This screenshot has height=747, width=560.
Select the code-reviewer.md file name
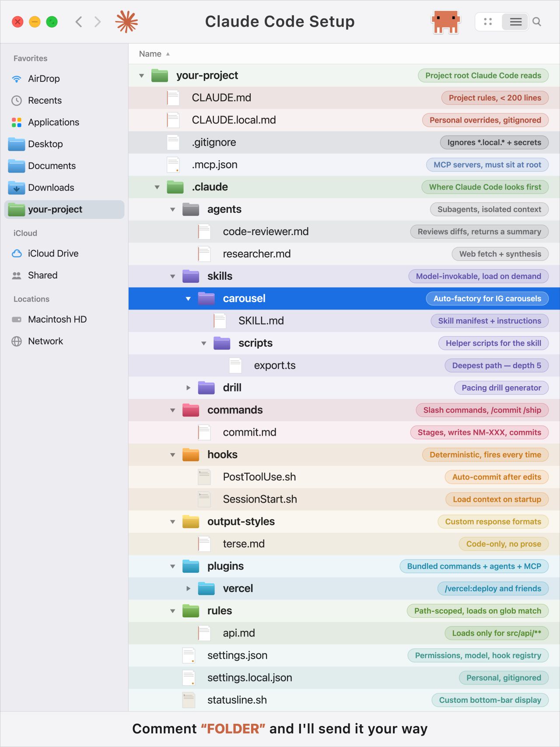pos(266,232)
